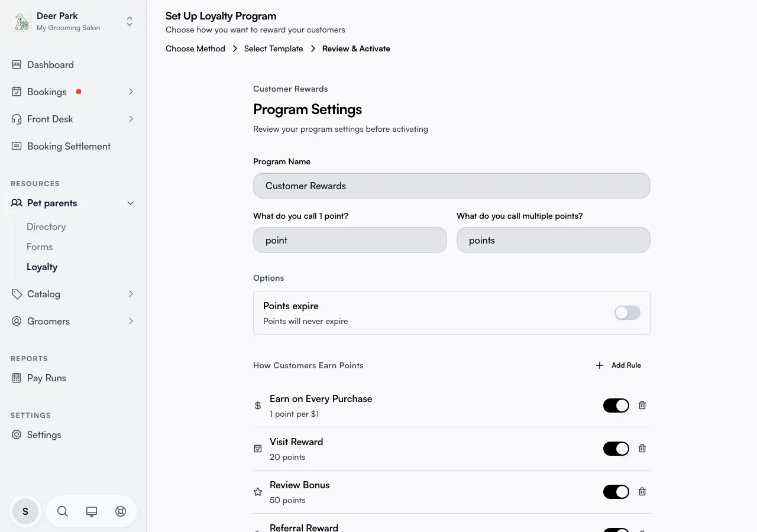Click the Add Rule button
Image resolution: width=757 pixels, height=532 pixels.
click(x=618, y=365)
